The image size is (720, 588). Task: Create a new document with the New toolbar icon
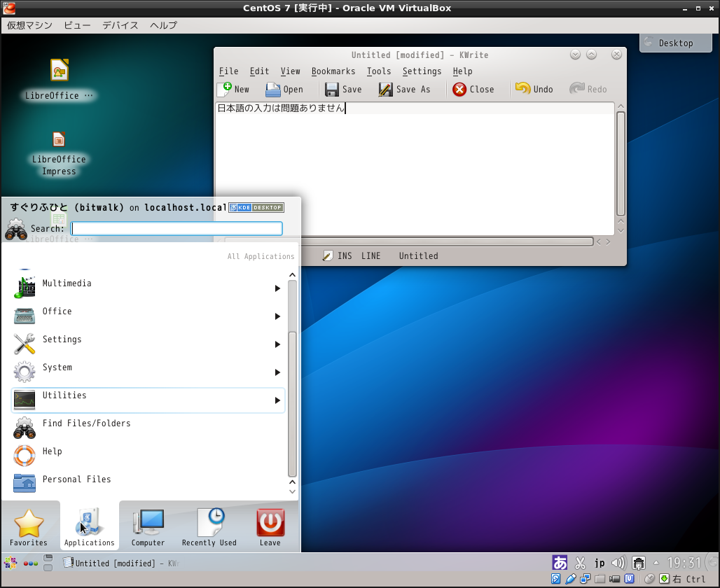(233, 89)
